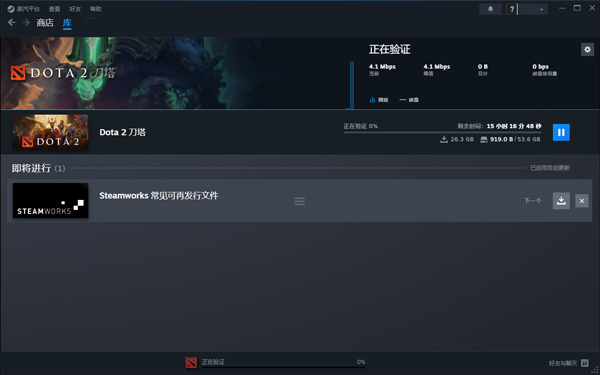
Task: Click the question mark help icon
Action: point(512,9)
